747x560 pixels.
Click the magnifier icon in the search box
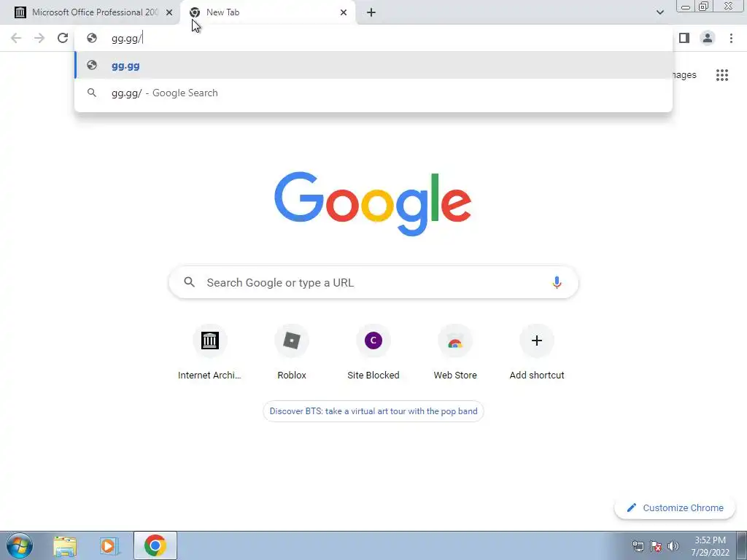tap(189, 282)
